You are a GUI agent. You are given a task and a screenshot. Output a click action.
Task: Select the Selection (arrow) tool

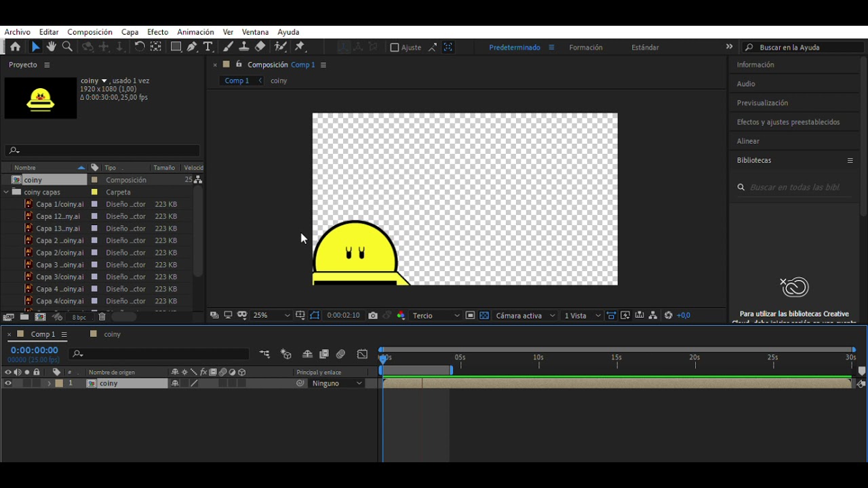click(35, 47)
